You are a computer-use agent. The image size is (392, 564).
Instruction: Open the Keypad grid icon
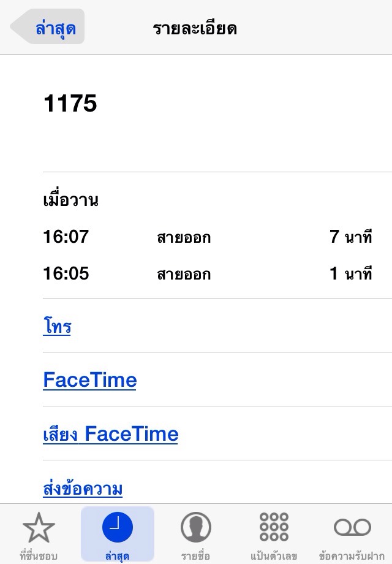[274, 527]
